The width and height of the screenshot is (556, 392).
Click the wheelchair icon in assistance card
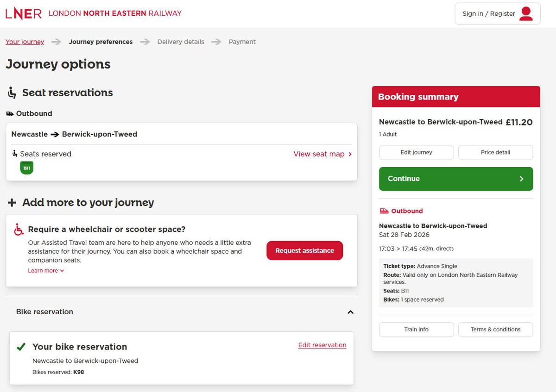[x=19, y=230]
